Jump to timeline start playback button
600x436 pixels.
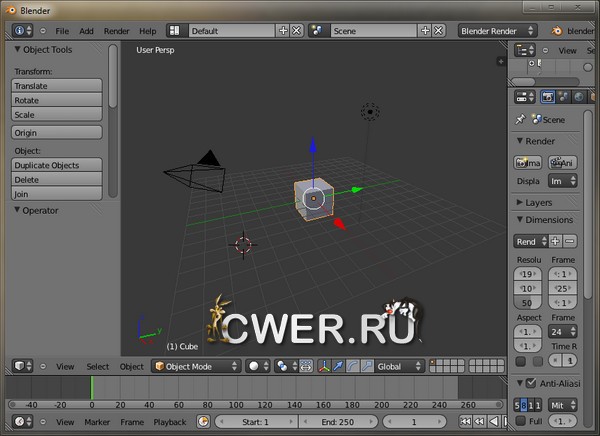[x=467, y=422]
